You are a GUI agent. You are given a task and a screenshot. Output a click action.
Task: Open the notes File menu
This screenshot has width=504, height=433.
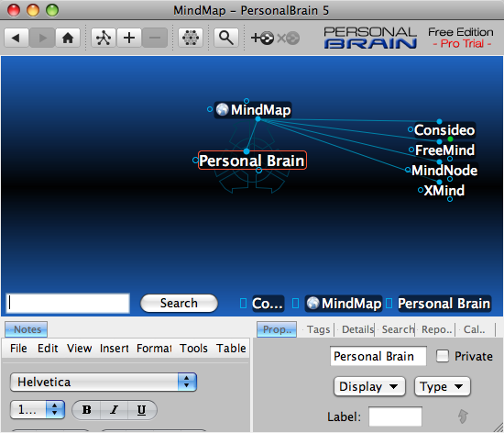(x=18, y=348)
